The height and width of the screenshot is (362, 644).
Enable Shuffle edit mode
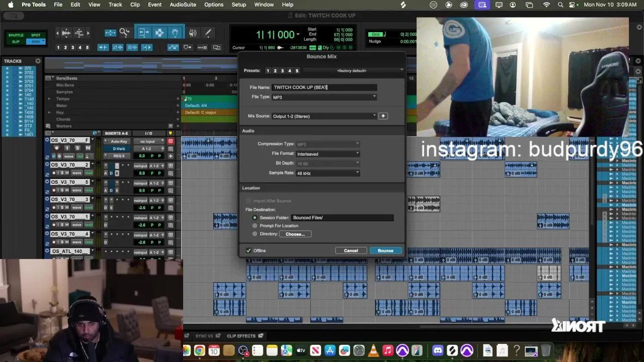(x=16, y=35)
